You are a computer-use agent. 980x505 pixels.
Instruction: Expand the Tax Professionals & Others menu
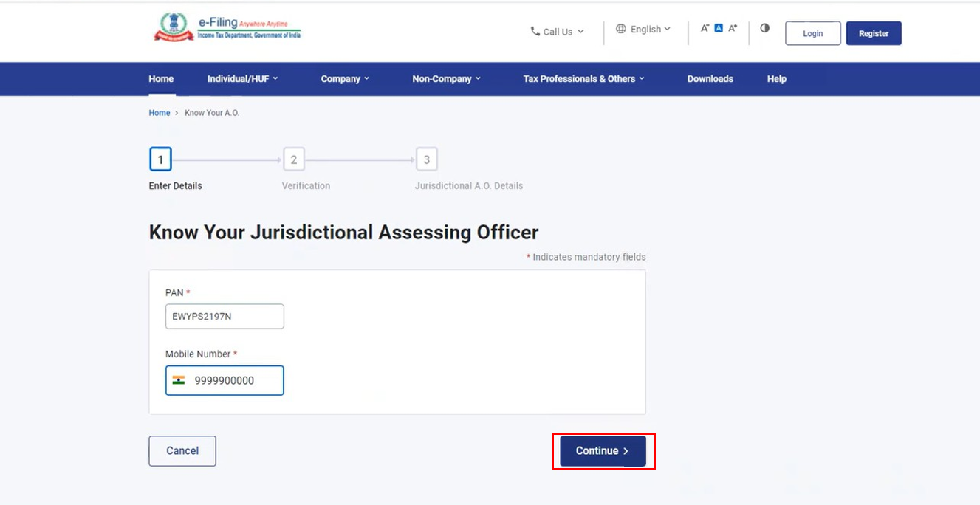(x=583, y=78)
